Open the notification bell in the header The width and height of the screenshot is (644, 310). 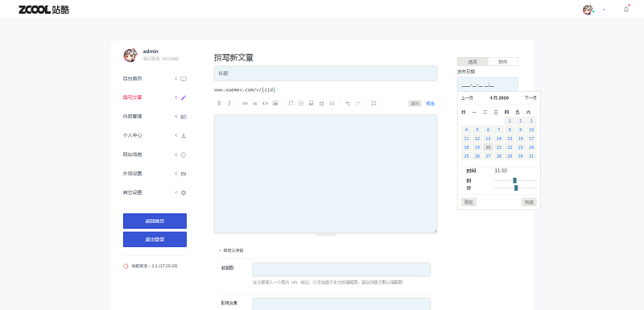click(x=626, y=9)
